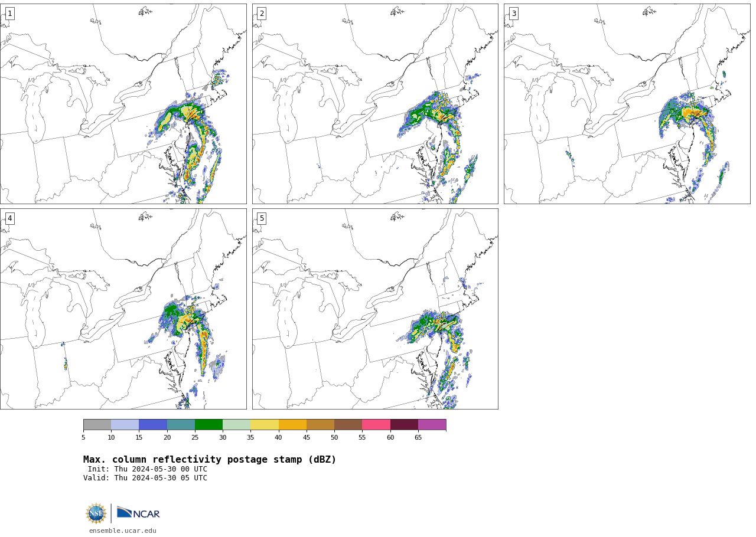Open ensemble member 3 reflectivity map
The width and height of the screenshot is (756, 537).
pos(627,104)
